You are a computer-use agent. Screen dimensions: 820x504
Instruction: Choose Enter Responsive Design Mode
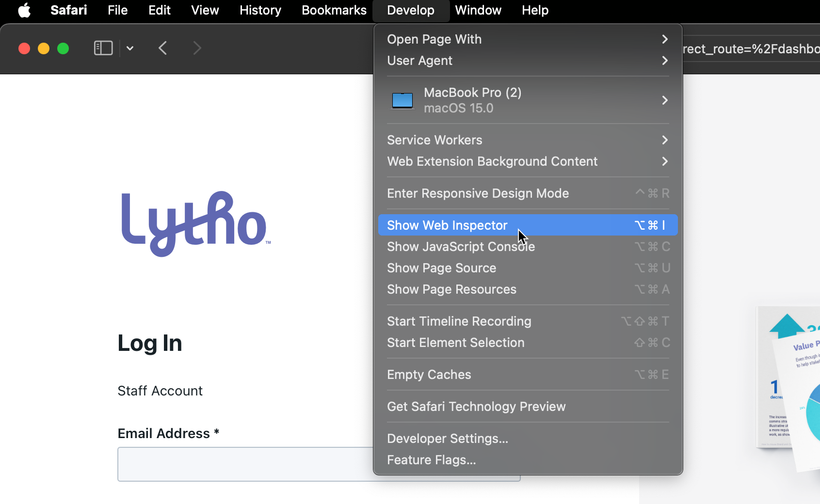click(528, 193)
